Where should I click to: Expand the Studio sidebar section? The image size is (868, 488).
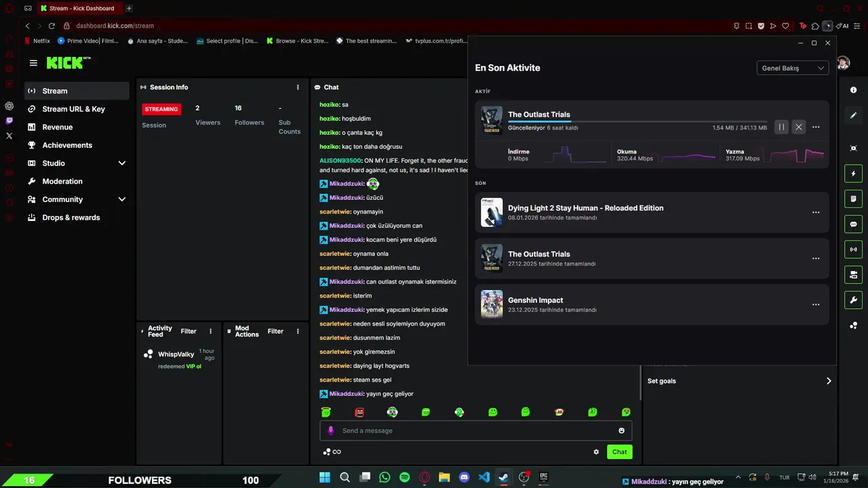coord(122,163)
